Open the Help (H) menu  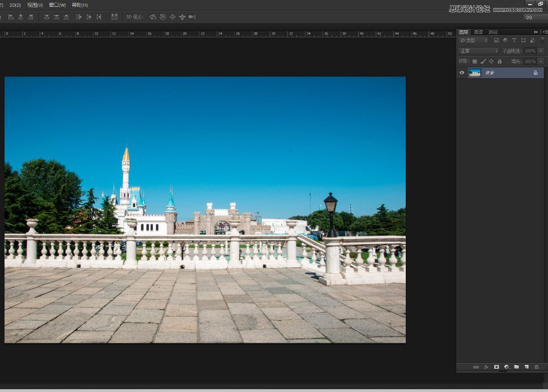80,5
